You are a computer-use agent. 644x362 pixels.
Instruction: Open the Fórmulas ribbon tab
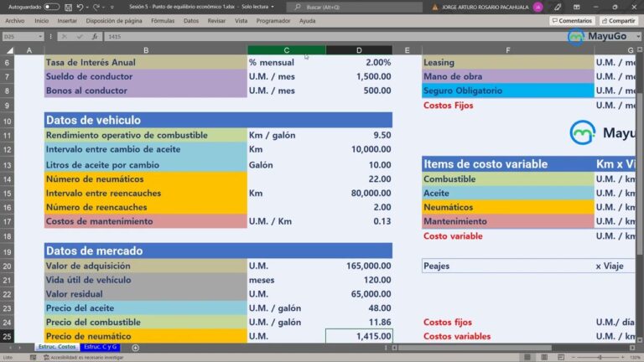pyautogui.click(x=163, y=20)
